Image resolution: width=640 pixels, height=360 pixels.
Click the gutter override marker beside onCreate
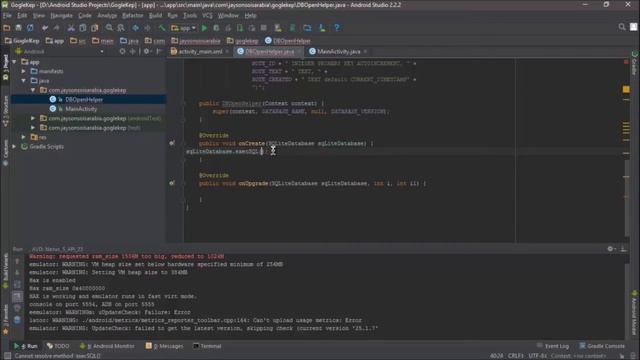(172, 143)
